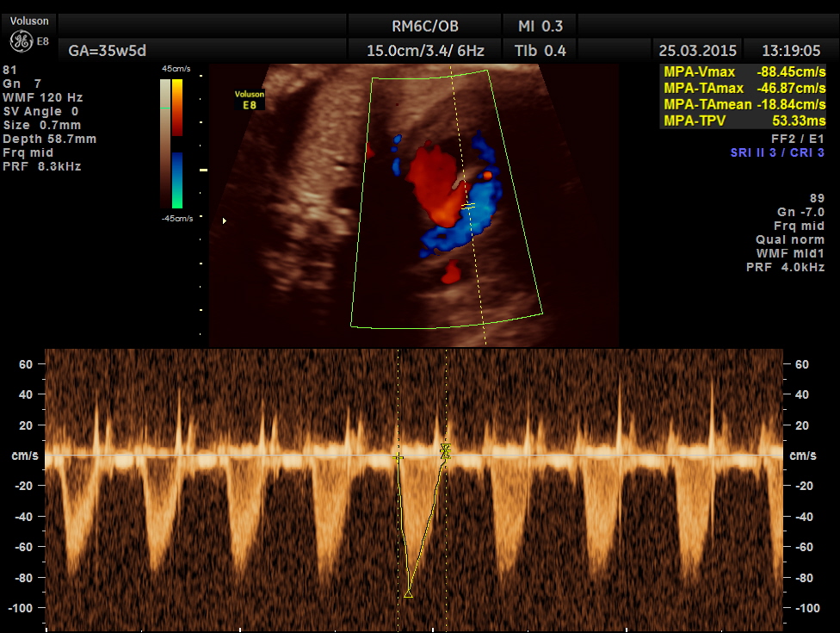Select the MPA-TPV result line

coord(744,121)
